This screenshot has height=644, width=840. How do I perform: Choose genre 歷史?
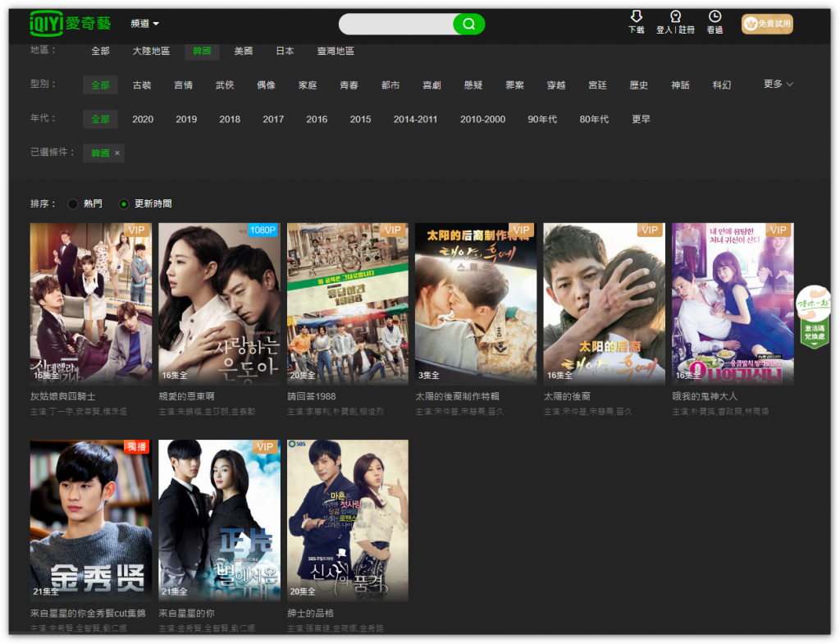coord(639,85)
